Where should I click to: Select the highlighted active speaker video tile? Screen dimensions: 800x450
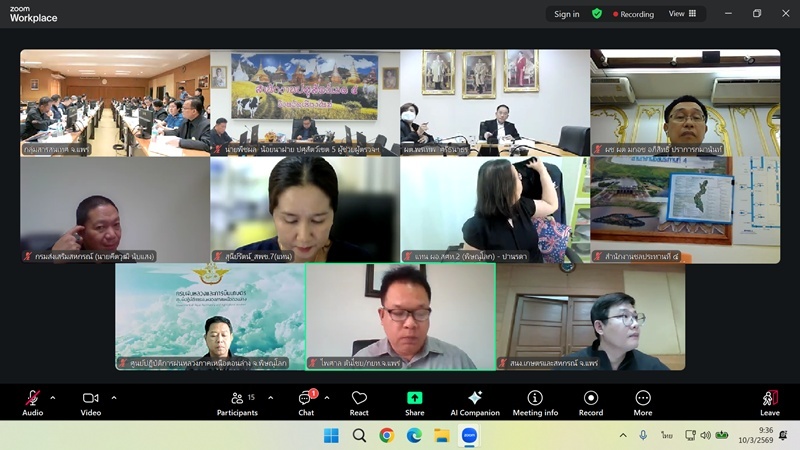(x=400, y=316)
